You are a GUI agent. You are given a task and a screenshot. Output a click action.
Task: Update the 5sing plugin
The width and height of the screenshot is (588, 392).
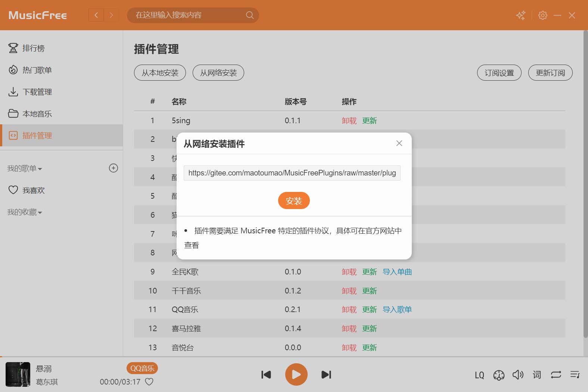coord(370,121)
